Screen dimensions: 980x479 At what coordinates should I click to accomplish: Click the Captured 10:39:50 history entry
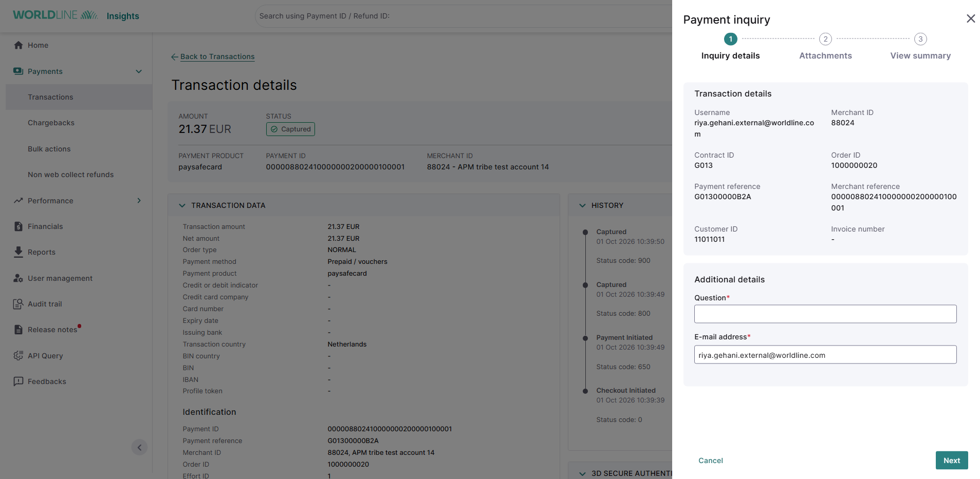(x=630, y=237)
